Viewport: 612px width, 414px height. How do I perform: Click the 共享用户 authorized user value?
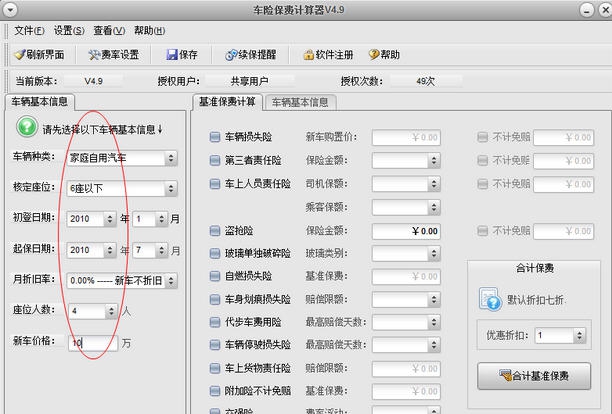[249, 81]
